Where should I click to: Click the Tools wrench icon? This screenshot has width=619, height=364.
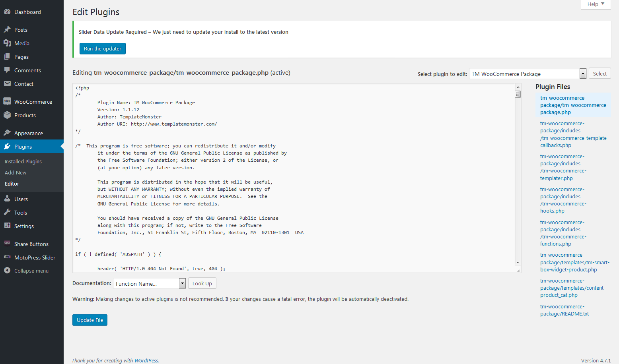(7, 213)
